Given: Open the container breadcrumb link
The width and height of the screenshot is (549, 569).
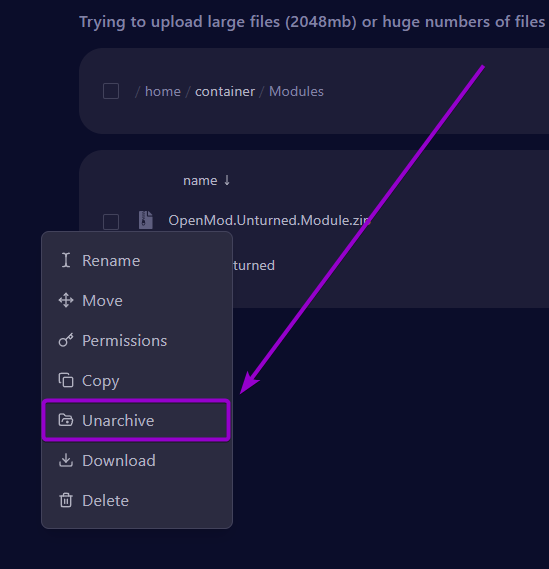Looking at the screenshot, I should coord(225,91).
